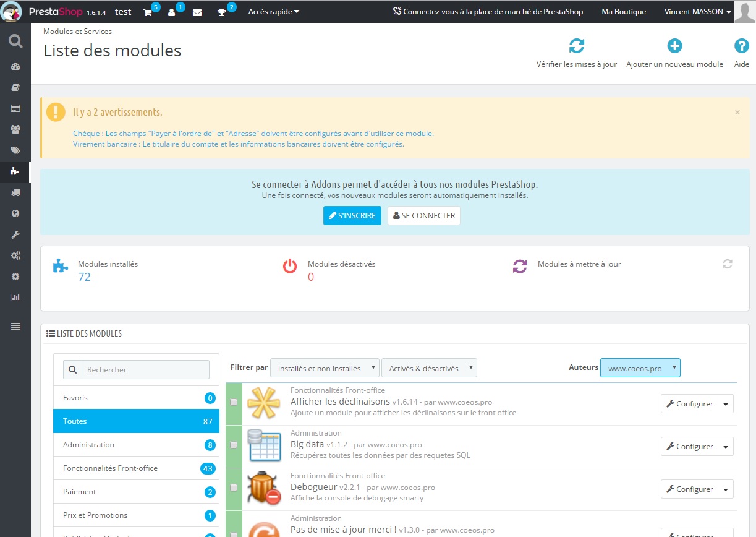Select the Toutes category
Image resolution: width=756 pixels, height=537 pixels.
[136, 421]
